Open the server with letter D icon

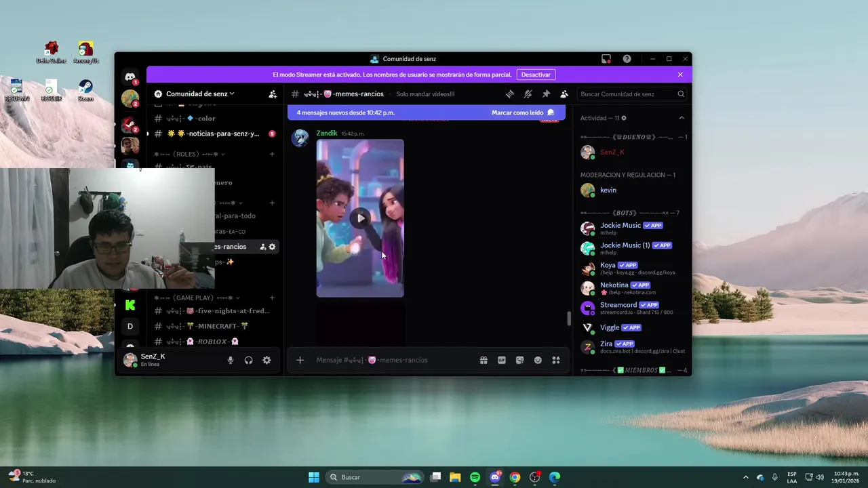[x=130, y=326]
